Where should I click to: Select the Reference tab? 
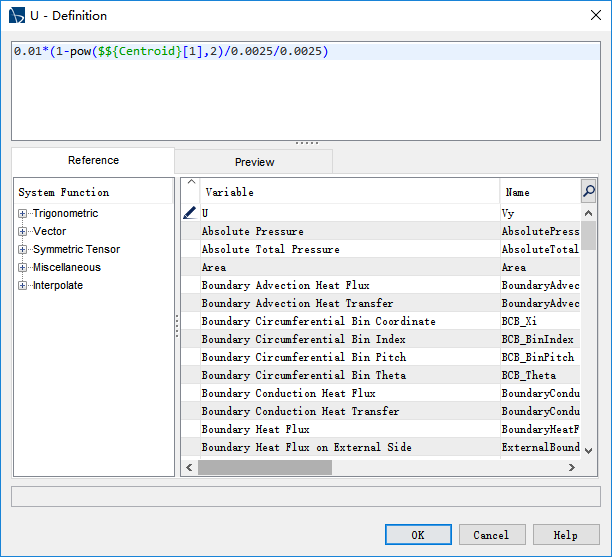pyautogui.click(x=93, y=161)
